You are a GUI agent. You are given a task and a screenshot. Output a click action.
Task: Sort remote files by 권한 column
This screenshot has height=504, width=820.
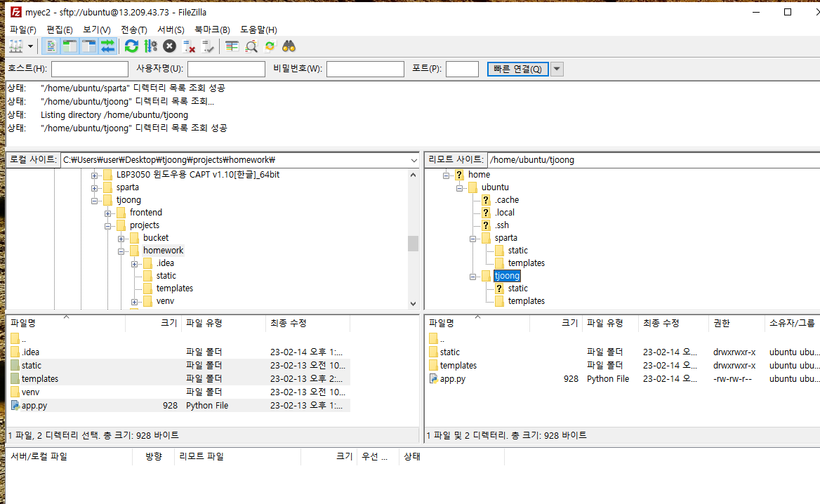(736, 323)
